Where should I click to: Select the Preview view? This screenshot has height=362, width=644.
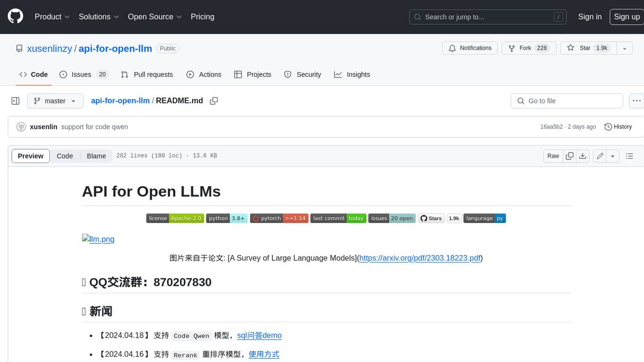tap(31, 156)
